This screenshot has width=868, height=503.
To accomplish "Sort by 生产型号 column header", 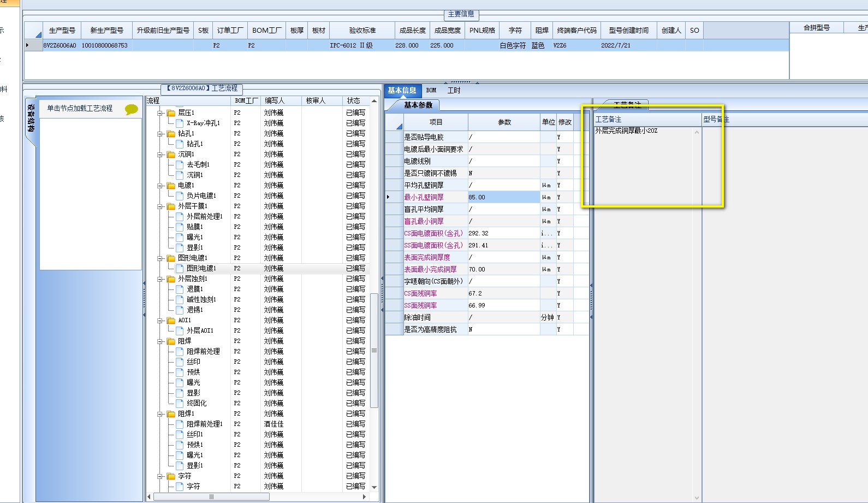I will click(62, 31).
